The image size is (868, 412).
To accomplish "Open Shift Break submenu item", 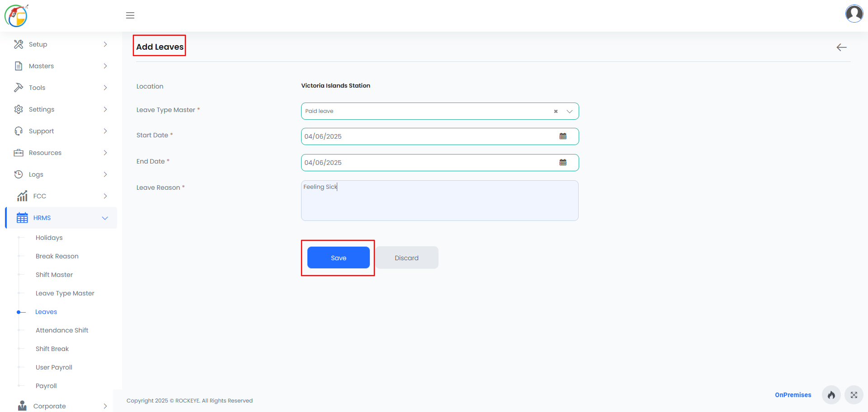I will pos(52,349).
